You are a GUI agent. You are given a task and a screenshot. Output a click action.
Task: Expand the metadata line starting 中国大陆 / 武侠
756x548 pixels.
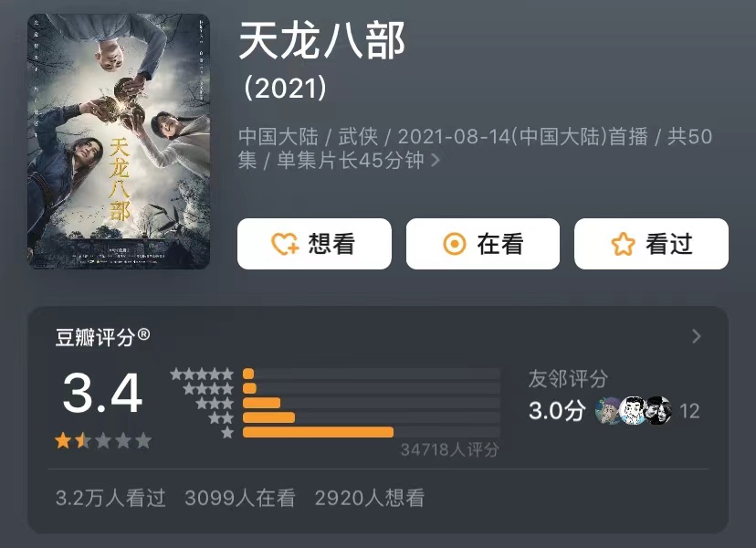tap(475, 148)
